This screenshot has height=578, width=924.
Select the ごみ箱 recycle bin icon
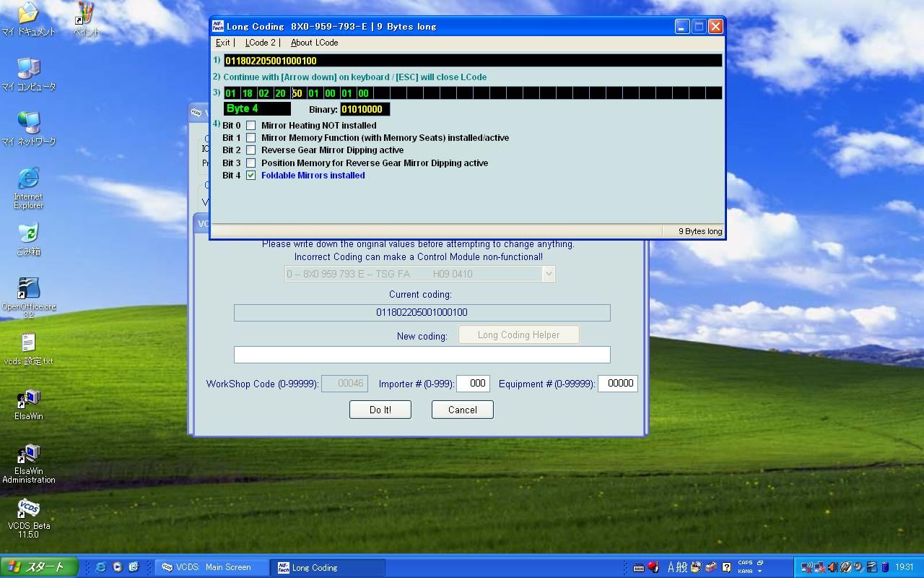[28, 238]
